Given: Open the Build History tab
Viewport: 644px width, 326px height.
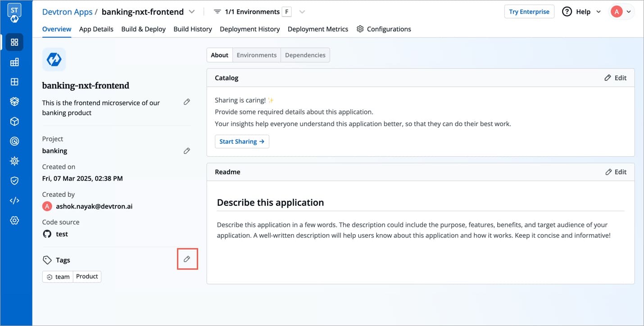Looking at the screenshot, I should [x=193, y=29].
